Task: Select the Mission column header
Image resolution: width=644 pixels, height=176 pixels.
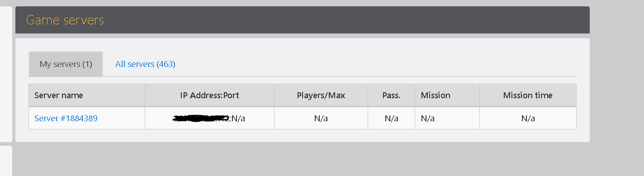Action: pos(447,95)
